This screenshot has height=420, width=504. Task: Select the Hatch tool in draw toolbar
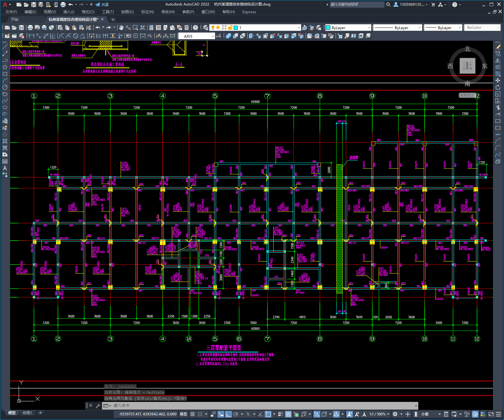5,141
